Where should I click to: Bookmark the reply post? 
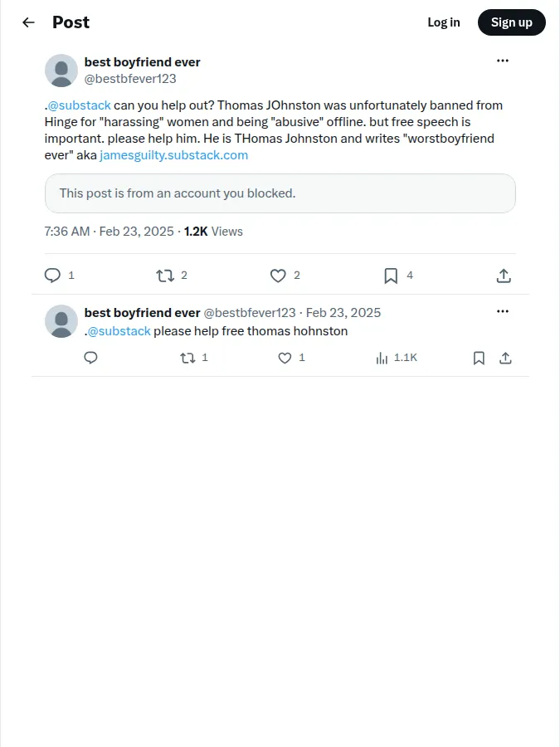click(479, 358)
